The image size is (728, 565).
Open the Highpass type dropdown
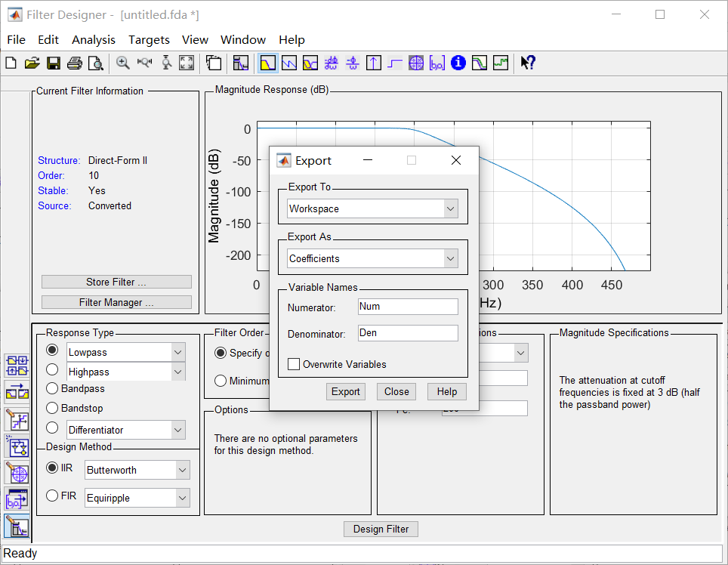(x=177, y=372)
